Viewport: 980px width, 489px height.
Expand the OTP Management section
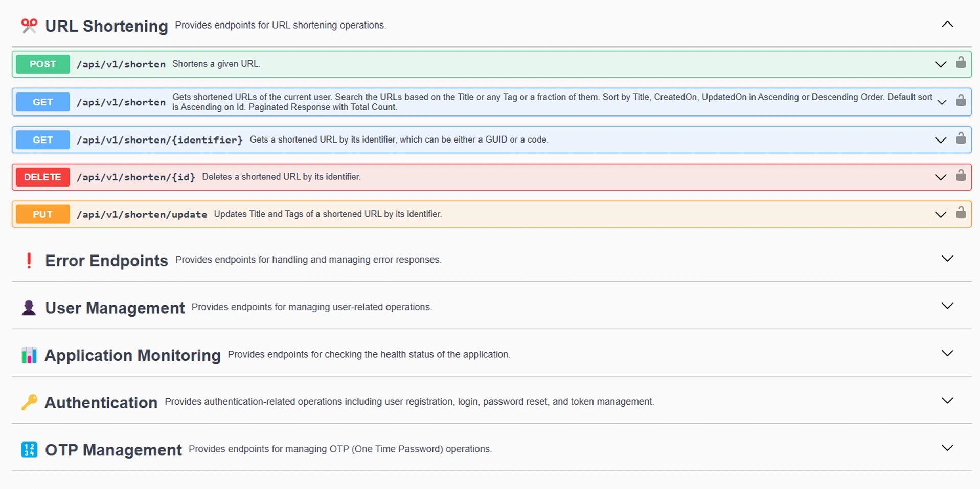click(947, 447)
